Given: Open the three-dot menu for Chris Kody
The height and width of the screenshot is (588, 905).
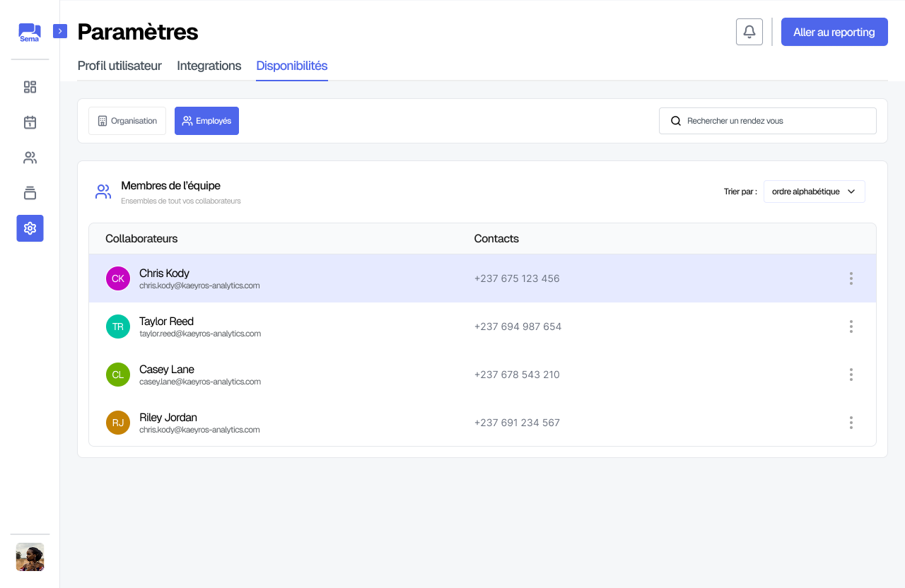Looking at the screenshot, I should [851, 278].
